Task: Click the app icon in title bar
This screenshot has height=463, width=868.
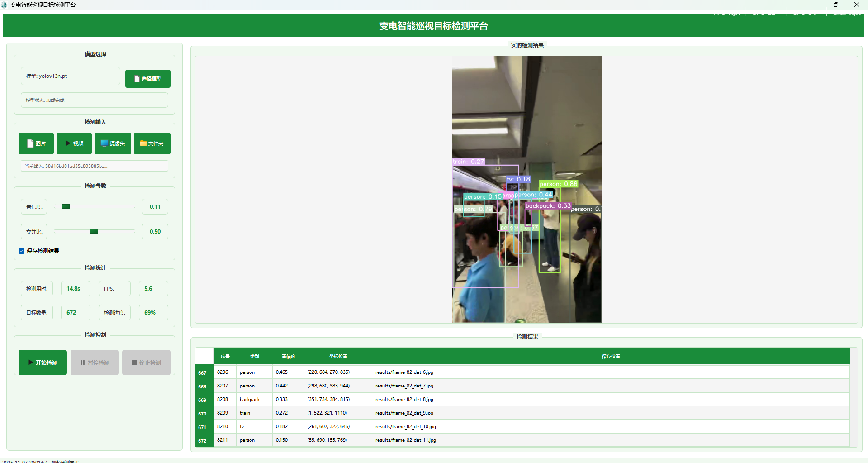Action: 4,5
